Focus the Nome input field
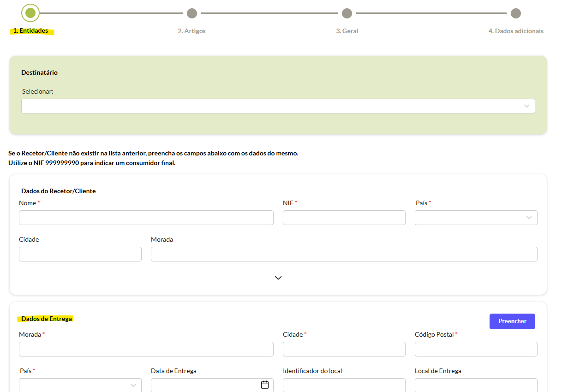 146,218
